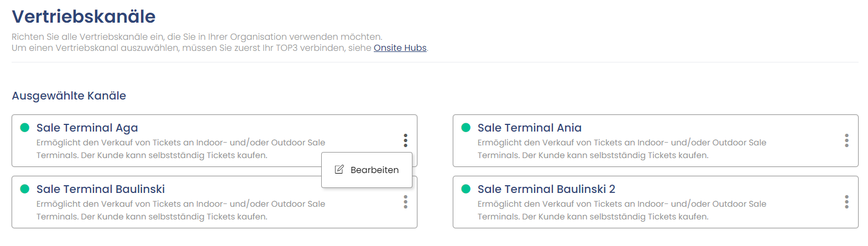Click description text of Sale Terminal Aga card

click(x=181, y=149)
